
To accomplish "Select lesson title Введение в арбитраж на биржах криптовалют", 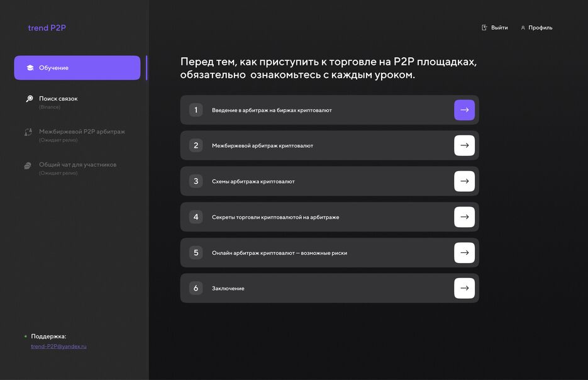I will click(x=272, y=110).
